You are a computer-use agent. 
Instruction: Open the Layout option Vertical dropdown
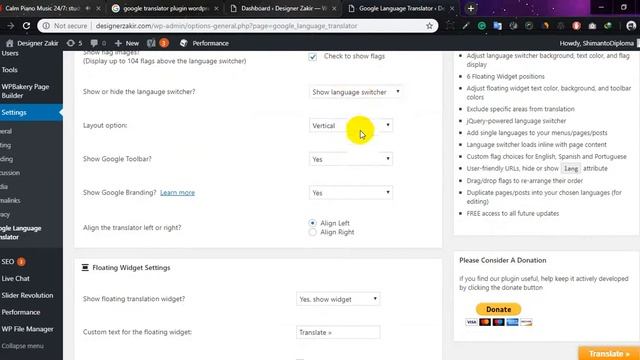(351, 125)
